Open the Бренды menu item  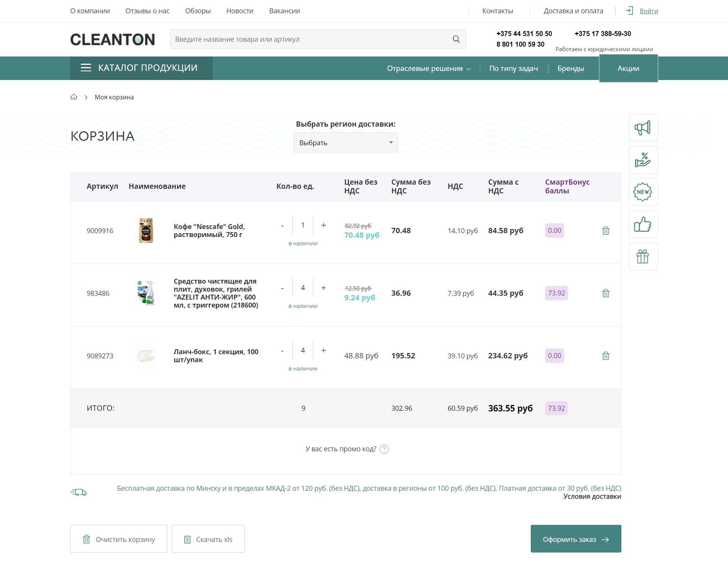point(571,69)
